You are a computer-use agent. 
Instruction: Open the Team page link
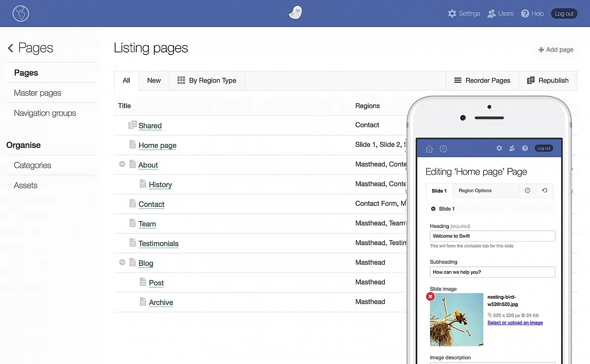(x=147, y=224)
